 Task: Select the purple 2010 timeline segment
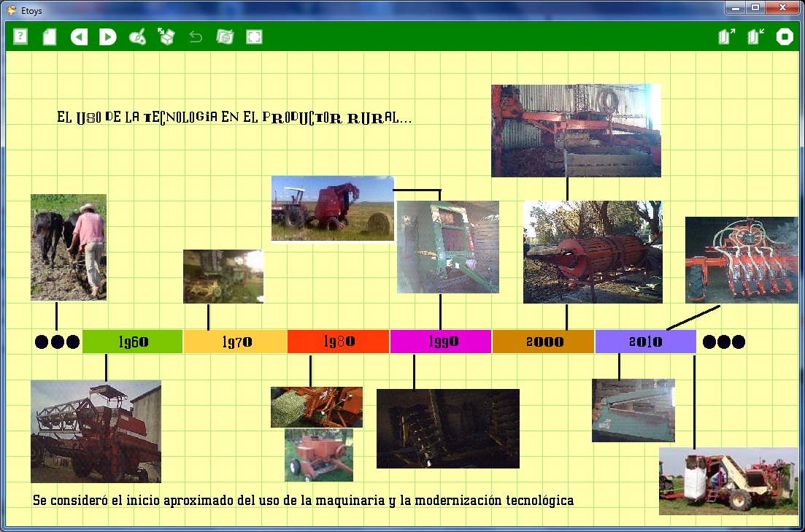click(646, 342)
